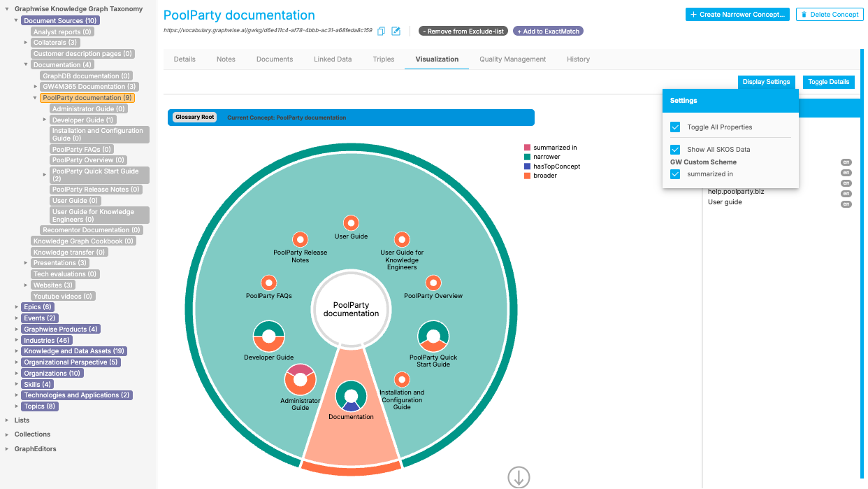The image size is (868, 489).
Task: Collapse the PoolParty documentation tree node
Action: pos(35,98)
